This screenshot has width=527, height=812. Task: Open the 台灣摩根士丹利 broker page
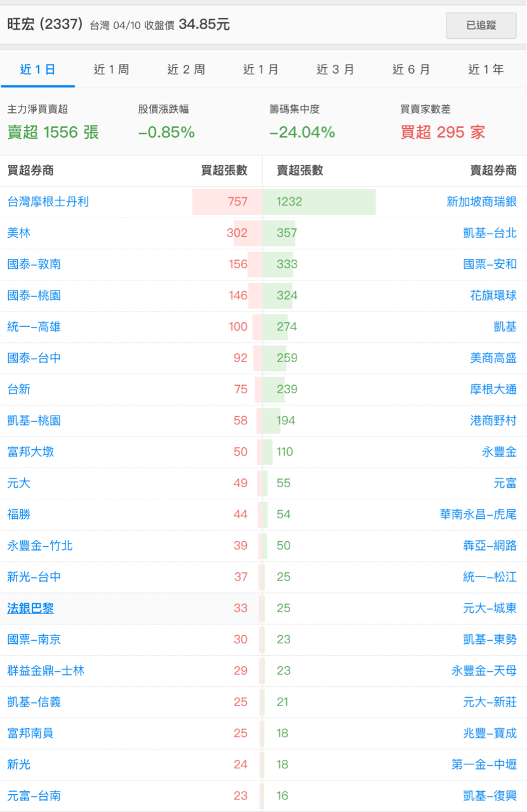[46, 202]
